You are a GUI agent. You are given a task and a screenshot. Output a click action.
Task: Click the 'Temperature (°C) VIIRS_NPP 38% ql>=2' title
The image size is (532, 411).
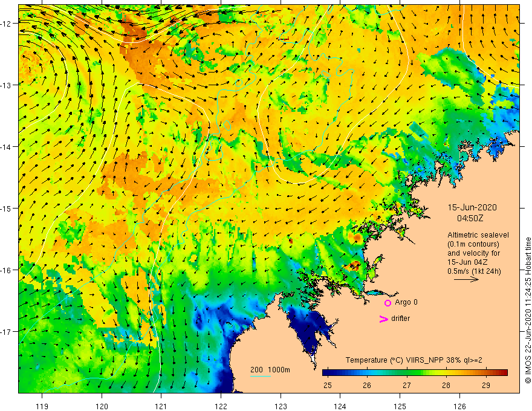click(x=414, y=360)
